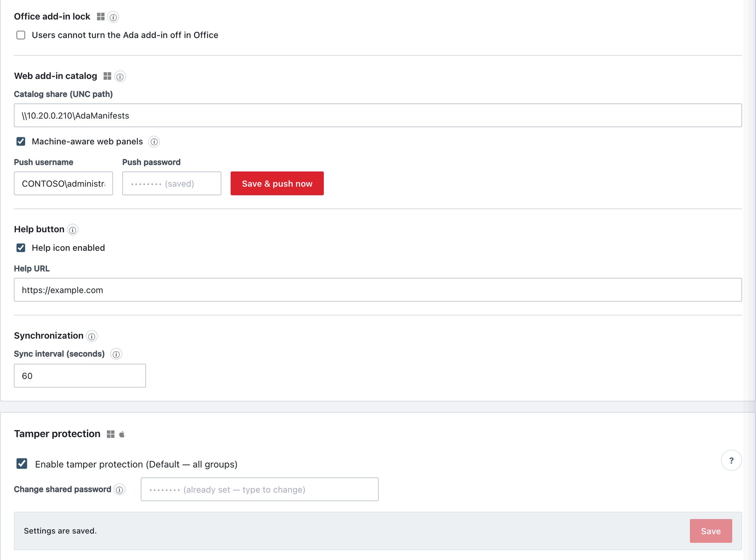756x560 pixels.
Task: Show info for Sync interval (seconds)
Action: click(x=116, y=354)
